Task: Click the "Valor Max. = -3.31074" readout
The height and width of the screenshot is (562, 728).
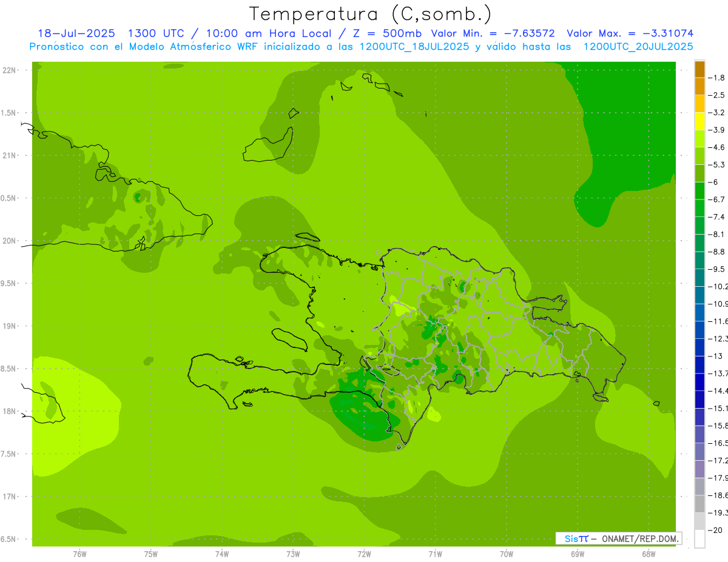Action: coord(630,33)
